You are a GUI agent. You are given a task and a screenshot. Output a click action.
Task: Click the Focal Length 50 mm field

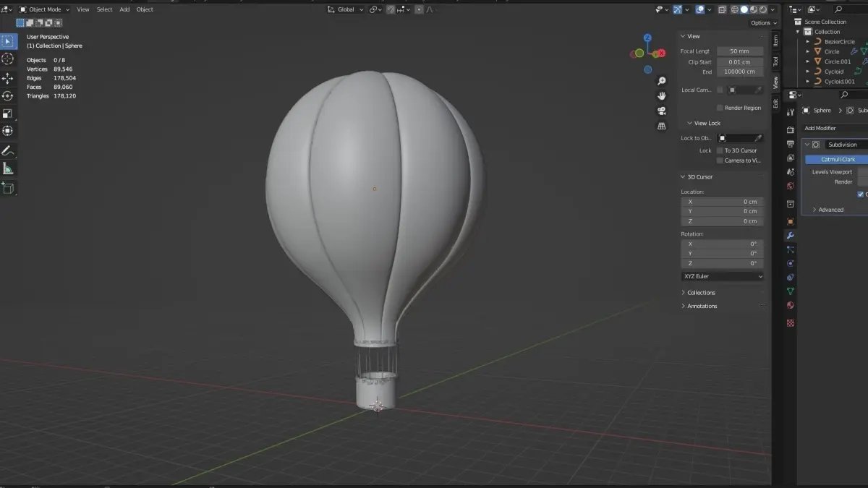[x=739, y=51]
